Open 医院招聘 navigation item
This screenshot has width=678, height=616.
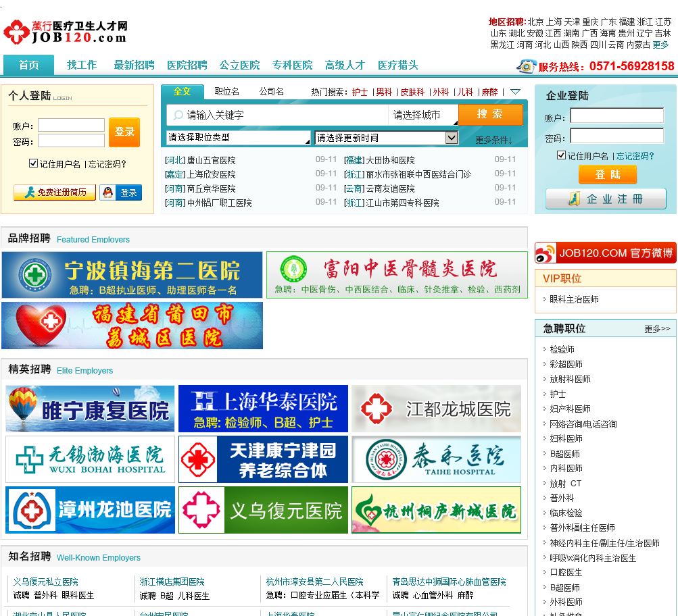pyautogui.click(x=187, y=66)
